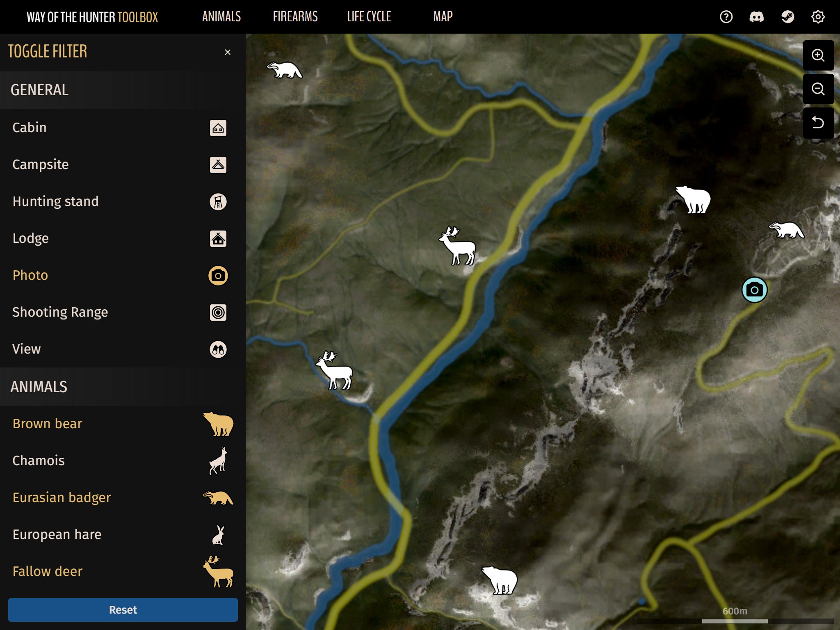Viewport: 840px width, 630px height.
Task: Close the Toggle Filter panel
Action: coord(228,52)
